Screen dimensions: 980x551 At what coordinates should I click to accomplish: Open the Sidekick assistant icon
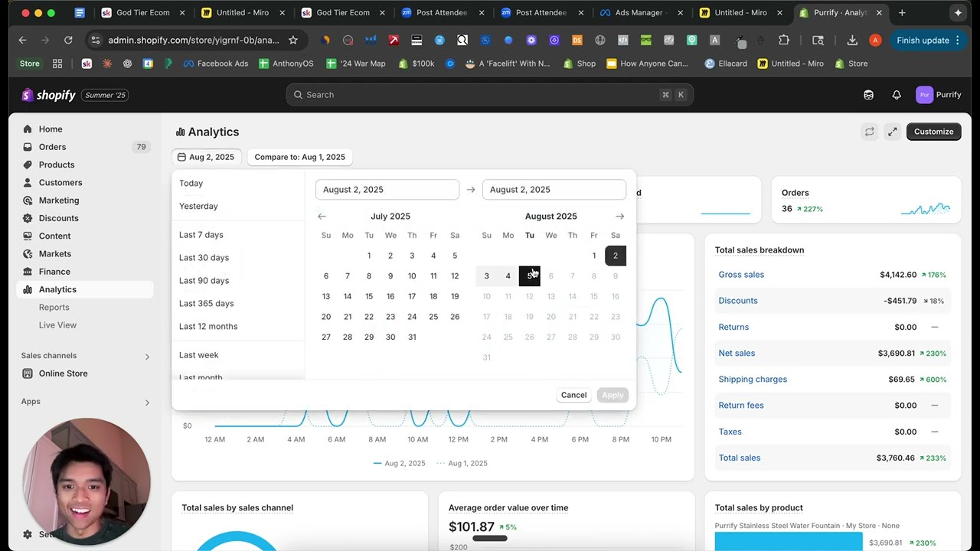pos(868,95)
